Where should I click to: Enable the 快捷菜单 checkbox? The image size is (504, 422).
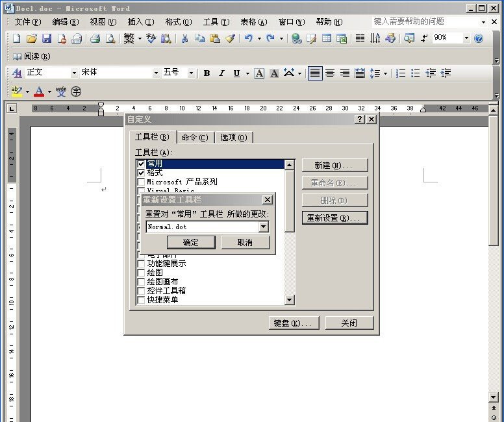pyautogui.click(x=141, y=300)
